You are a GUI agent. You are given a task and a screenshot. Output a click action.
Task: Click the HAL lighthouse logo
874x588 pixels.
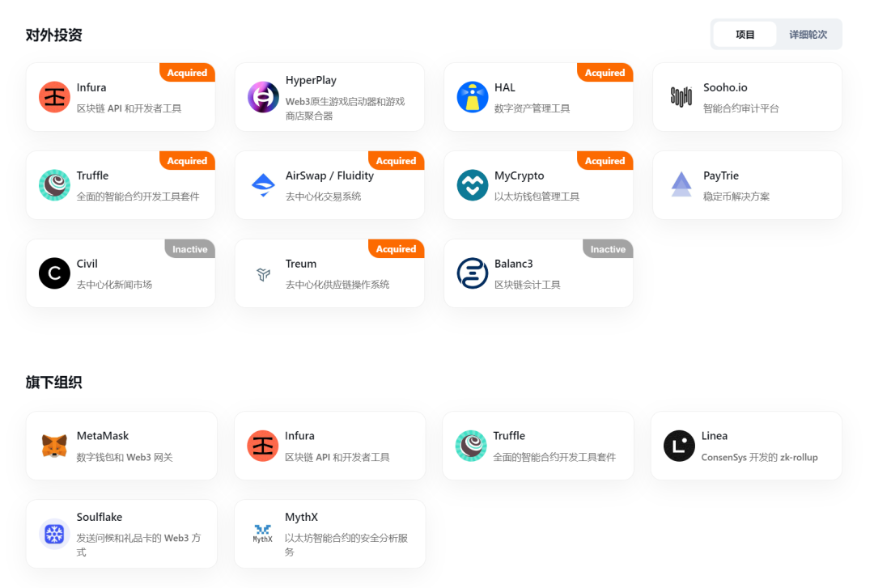click(472, 97)
